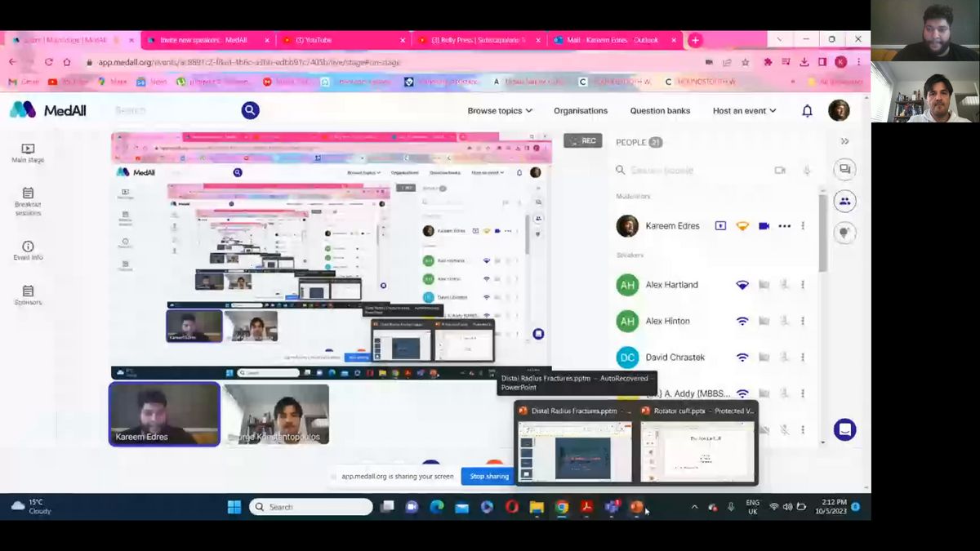This screenshot has height=551, width=980.
Task: Toggle David Chrastek's microphone
Action: click(x=784, y=358)
